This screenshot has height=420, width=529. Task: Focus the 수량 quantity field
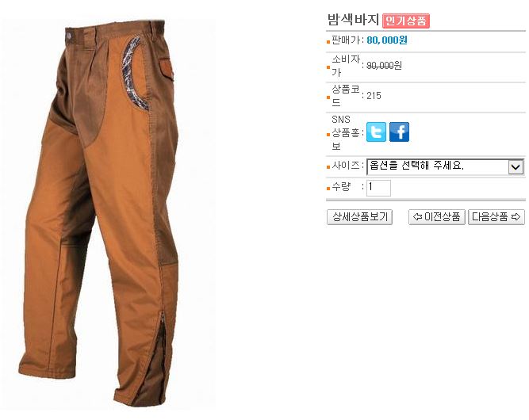(x=378, y=188)
